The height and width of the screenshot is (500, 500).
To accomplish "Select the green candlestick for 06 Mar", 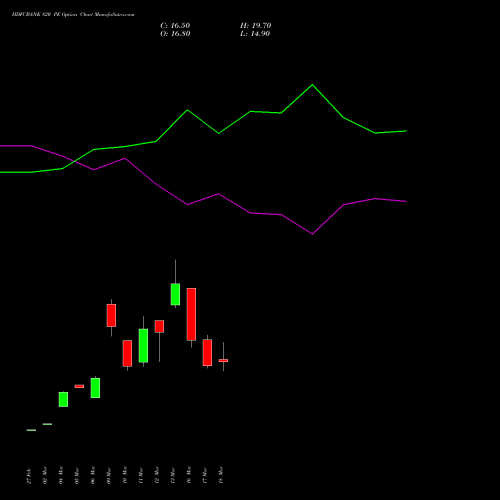I will 95,387.
